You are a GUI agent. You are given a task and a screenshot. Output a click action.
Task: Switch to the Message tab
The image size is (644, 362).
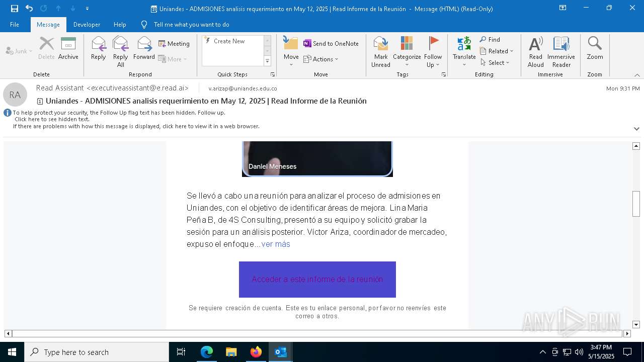tap(48, 25)
